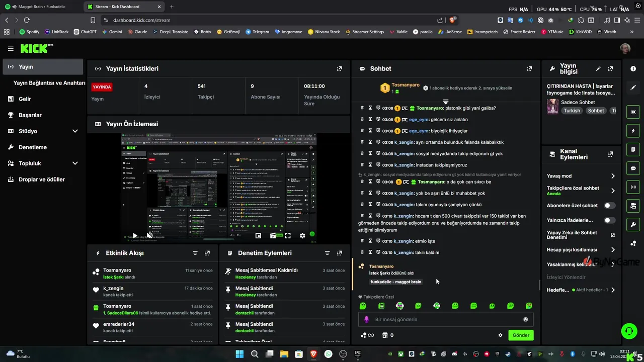Open Hesap yaşı kısıtlaması options

tap(581, 250)
